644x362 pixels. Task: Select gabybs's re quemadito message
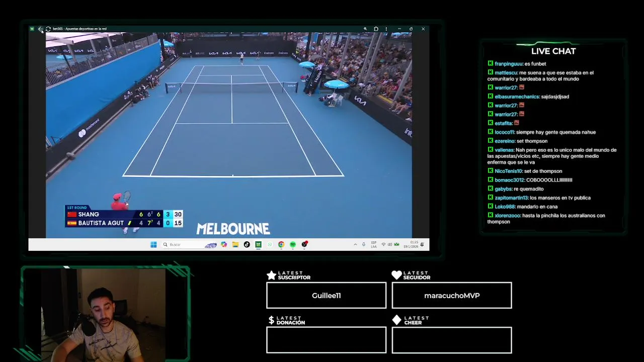pos(516,189)
